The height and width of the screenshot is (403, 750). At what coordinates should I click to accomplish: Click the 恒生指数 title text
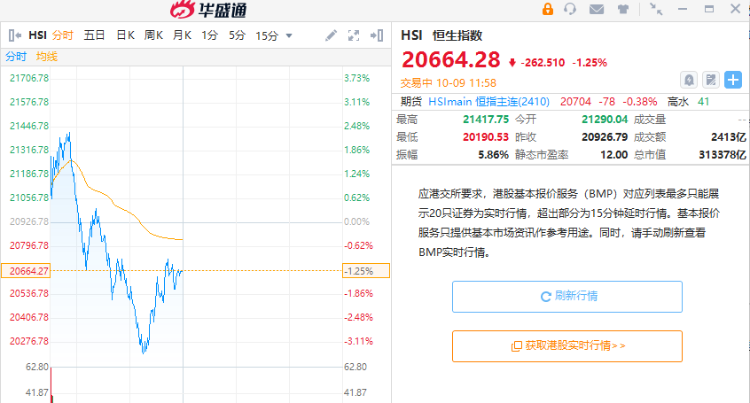click(x=457, y=35)
